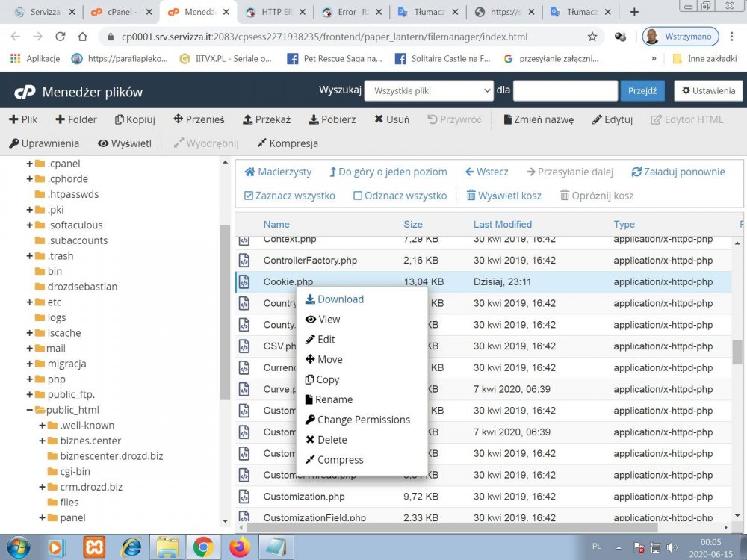Click Przenieś to move the file
Screen dimensions: 747x560
199,119
